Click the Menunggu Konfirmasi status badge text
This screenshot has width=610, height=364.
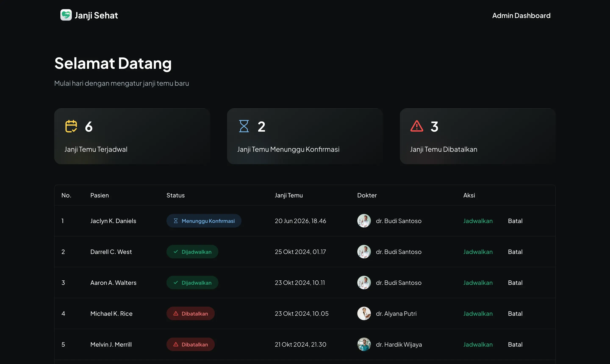(x=208, y=221)
